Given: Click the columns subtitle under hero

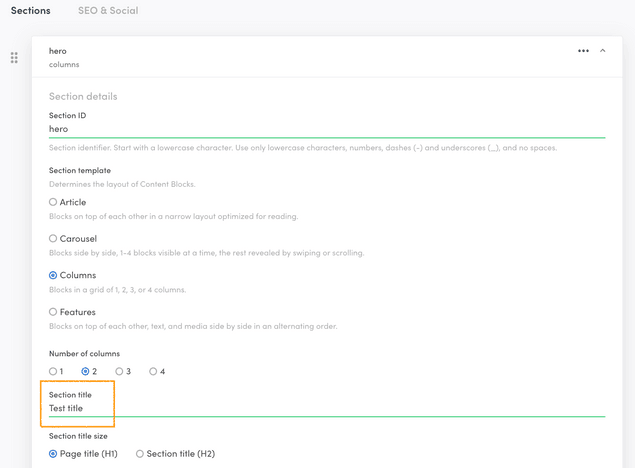Looking at the screenshot, I should pos(64,65).
